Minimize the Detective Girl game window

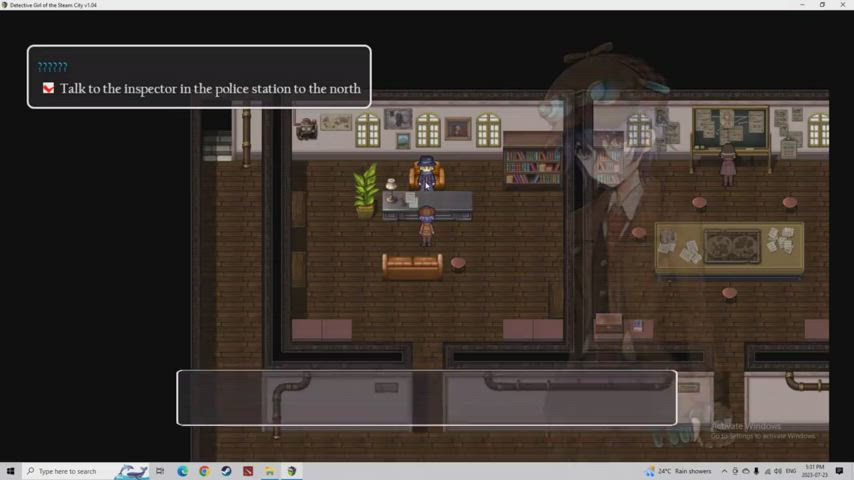click(x=802, y=5)
